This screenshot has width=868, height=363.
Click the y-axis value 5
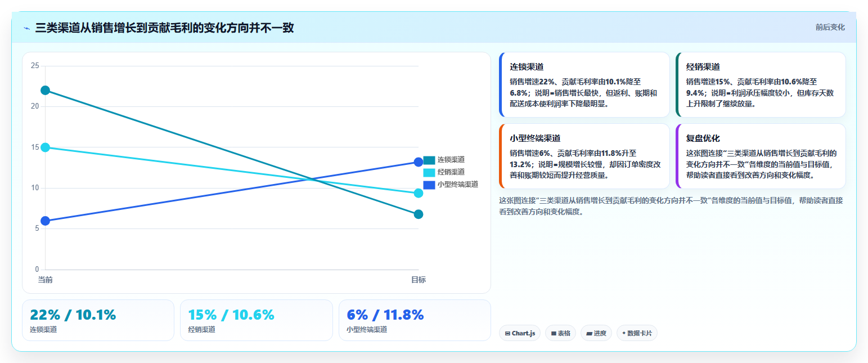[x=37, y=228]
